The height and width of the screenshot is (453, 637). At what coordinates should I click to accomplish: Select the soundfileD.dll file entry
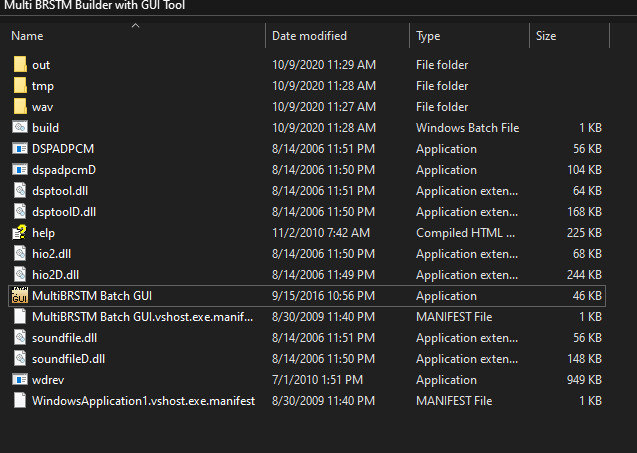307,359
